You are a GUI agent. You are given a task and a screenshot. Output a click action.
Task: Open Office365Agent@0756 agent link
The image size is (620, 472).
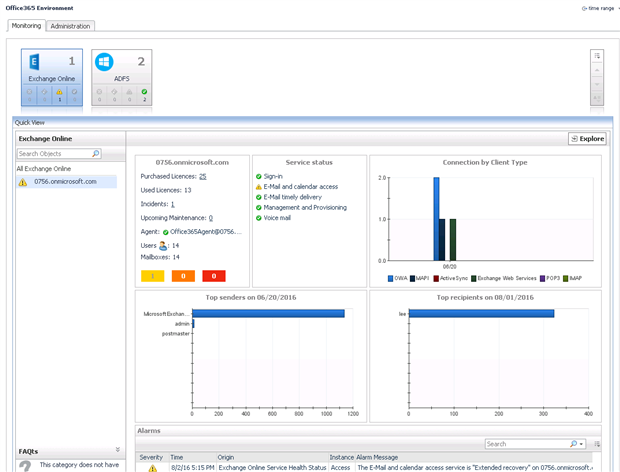pos(206,232)
